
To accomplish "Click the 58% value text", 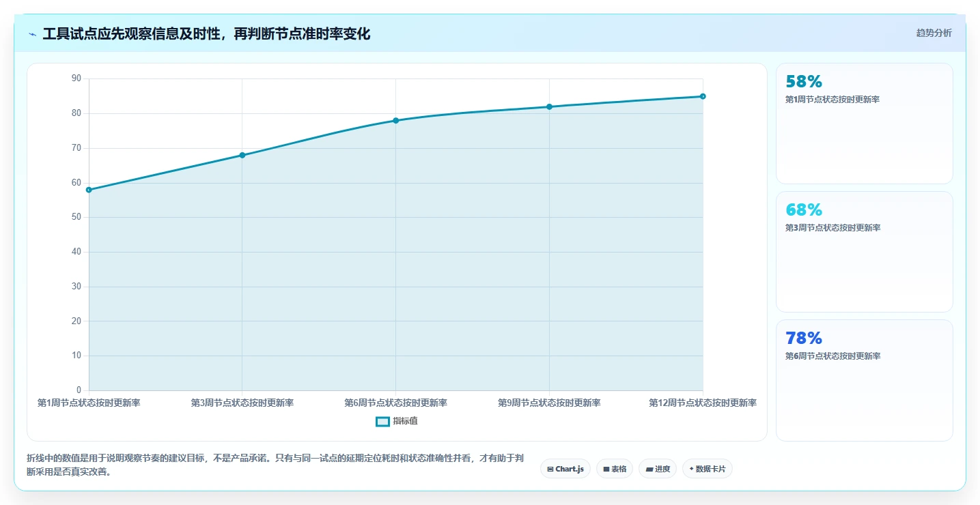I will [x=804, y=82].
